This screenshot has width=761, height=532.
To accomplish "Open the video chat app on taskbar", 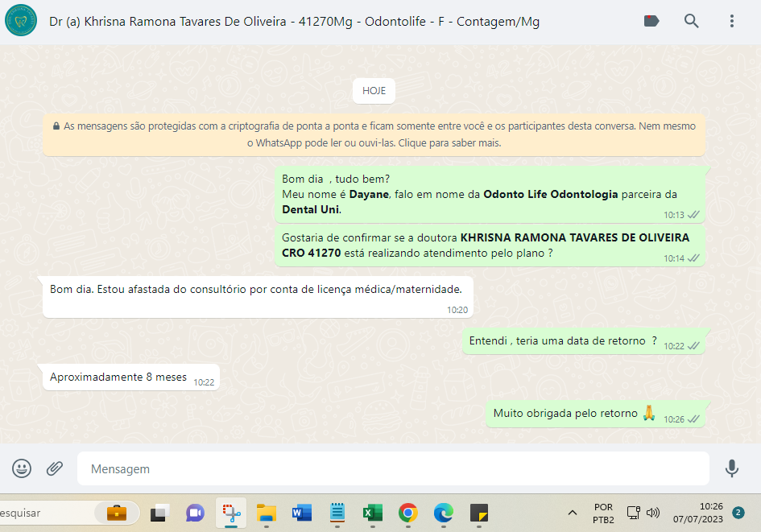I will (195, 513).
